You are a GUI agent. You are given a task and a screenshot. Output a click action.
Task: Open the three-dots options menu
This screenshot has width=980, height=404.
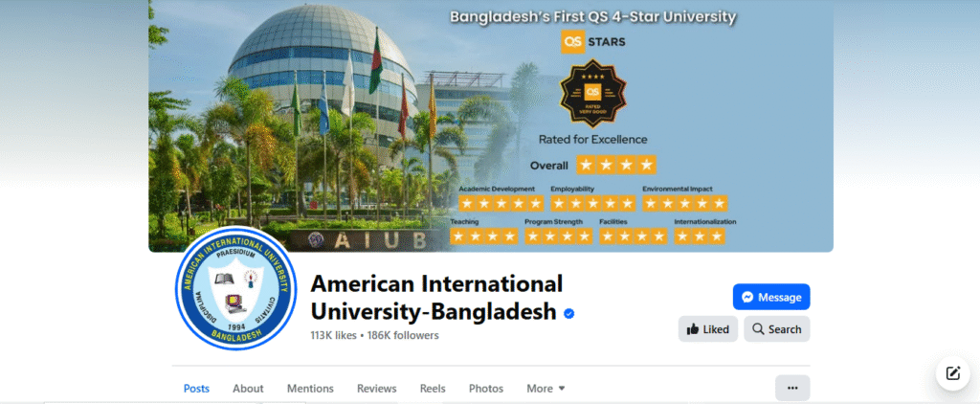[792, 388]
